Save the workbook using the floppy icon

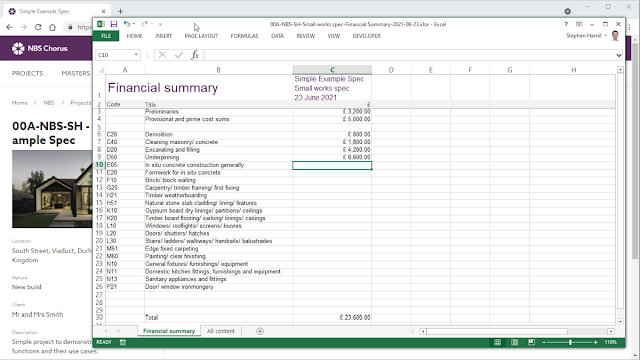(114, 24)
